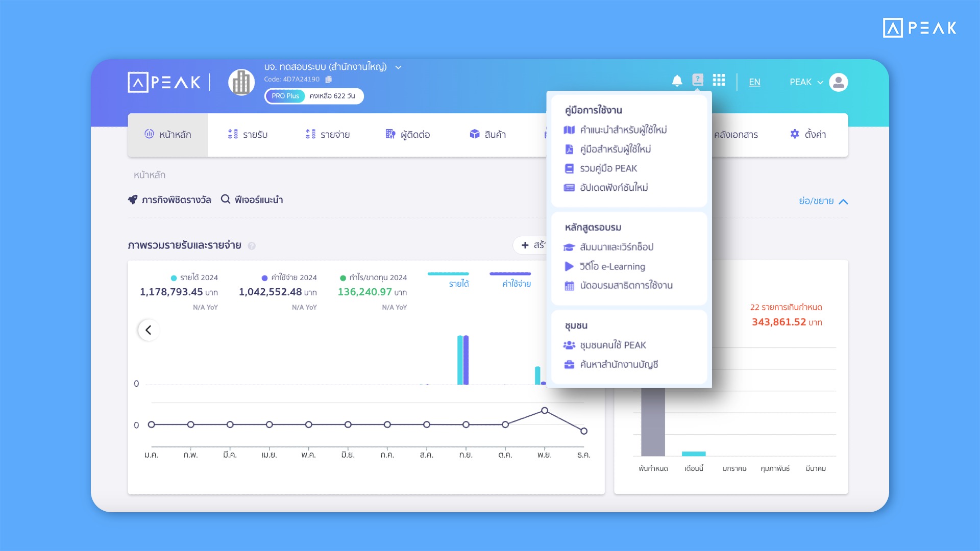Click the + สร้าง create button
This screenshot has width=980, height=551.
(531, 245)
